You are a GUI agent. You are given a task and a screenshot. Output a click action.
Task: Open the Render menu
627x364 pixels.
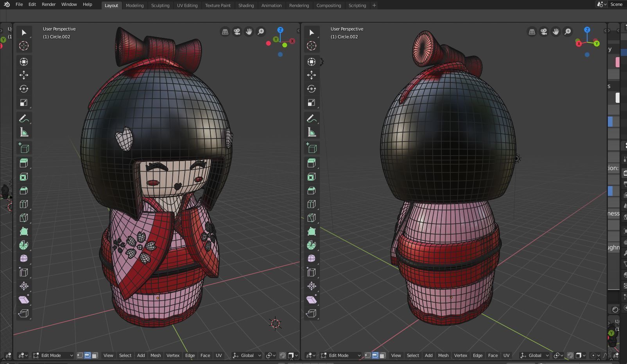coord(48,4)
